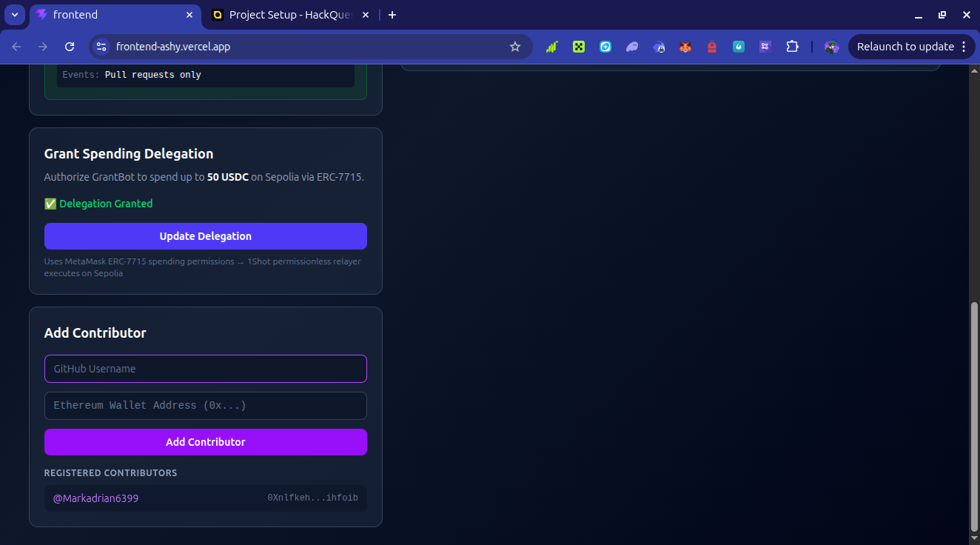Viewport: 980px width, 545px height.
Task: Restore down the browser window
Action: (x=942, y=15)
